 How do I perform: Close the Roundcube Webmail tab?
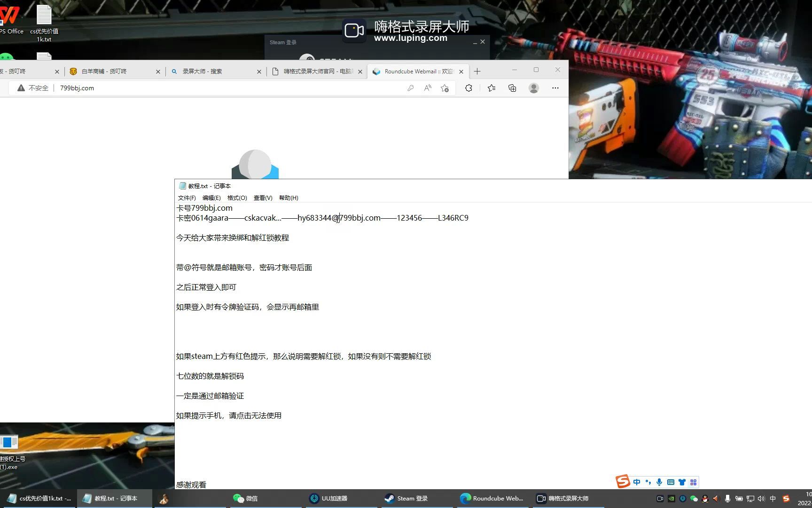pos(461,71)
